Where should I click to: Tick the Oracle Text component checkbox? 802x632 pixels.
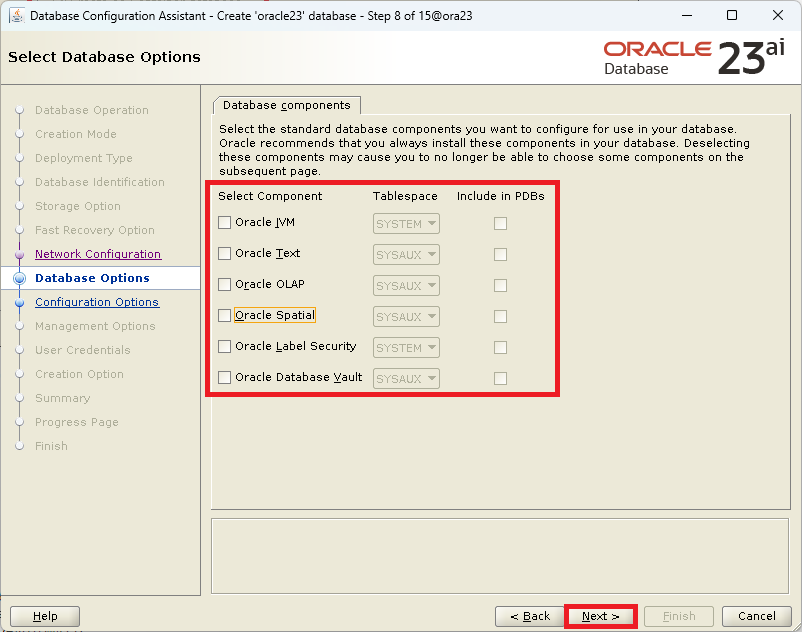tap(224, 254)
